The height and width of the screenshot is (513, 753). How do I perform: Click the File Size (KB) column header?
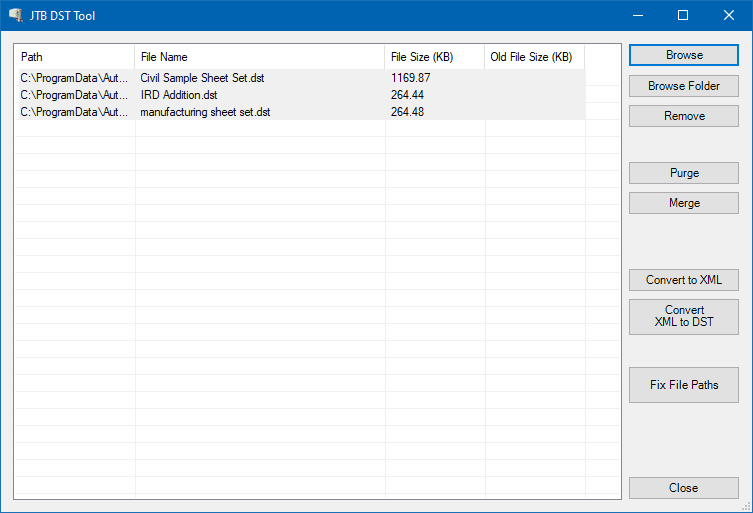point(435,57)
